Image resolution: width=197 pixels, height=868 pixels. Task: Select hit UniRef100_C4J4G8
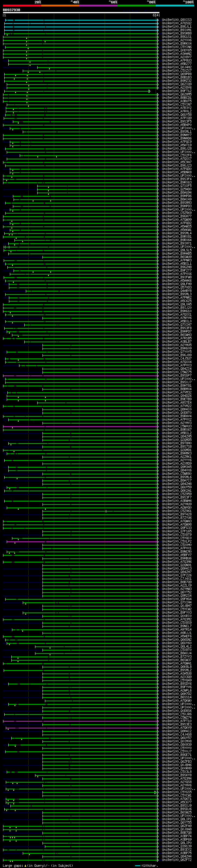pos(176,735)
